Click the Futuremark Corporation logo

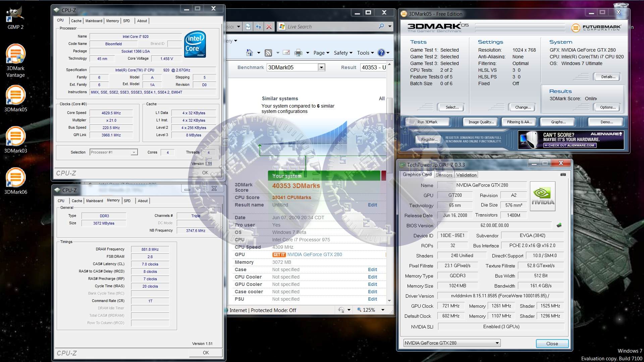[596, 28]
